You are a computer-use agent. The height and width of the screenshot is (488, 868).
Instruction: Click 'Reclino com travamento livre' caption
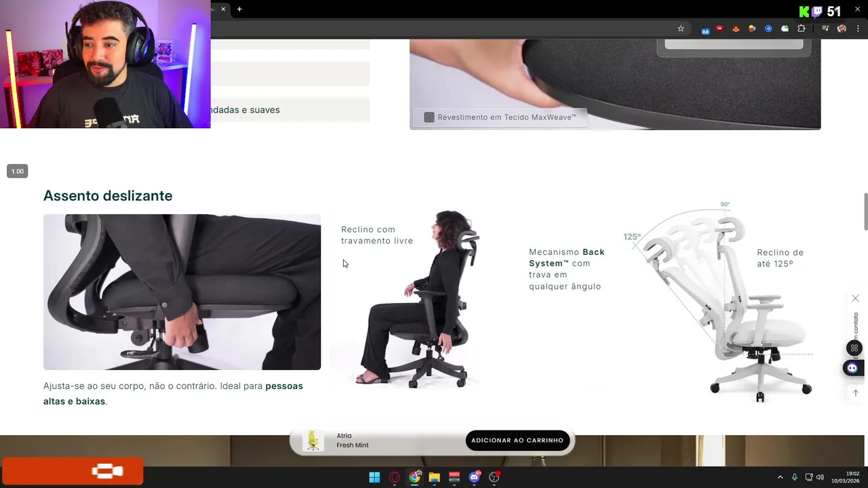tap(377, 235)
